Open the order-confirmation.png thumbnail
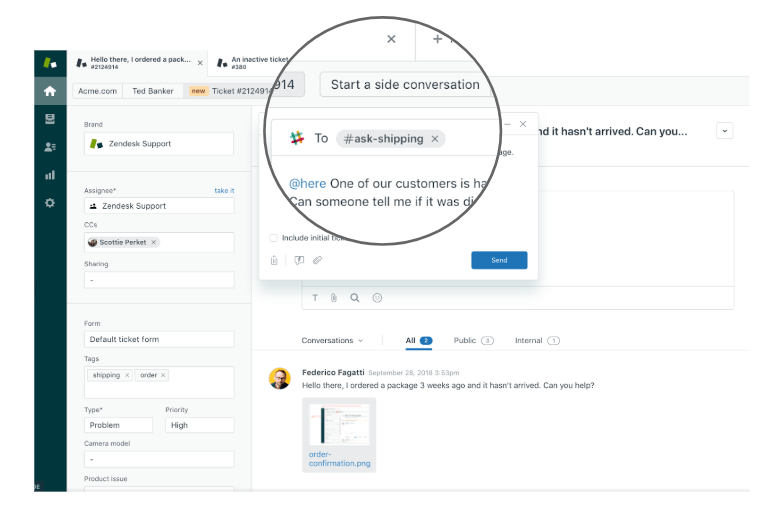Image resolution: width=769 pixels, height=505 pixels. coord(339,424)
